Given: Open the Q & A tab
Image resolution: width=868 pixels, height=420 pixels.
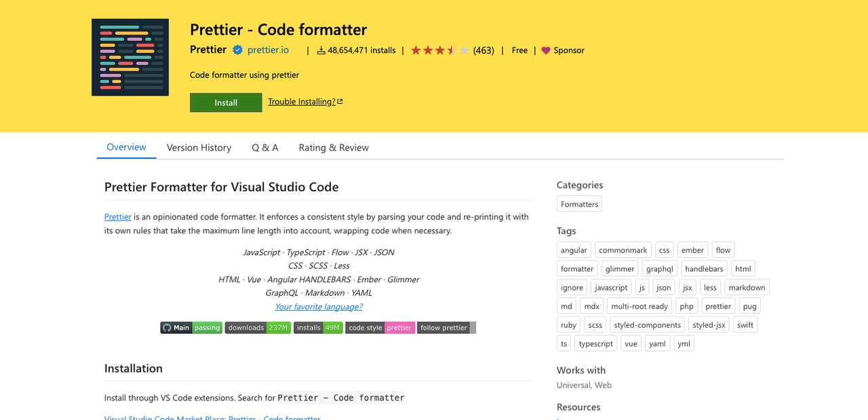Looking at the screenshot, I should [265, 147].
